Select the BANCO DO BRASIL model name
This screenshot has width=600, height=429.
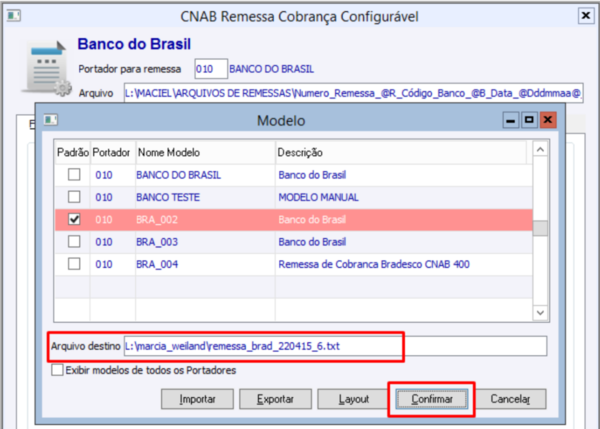(178, 175)
